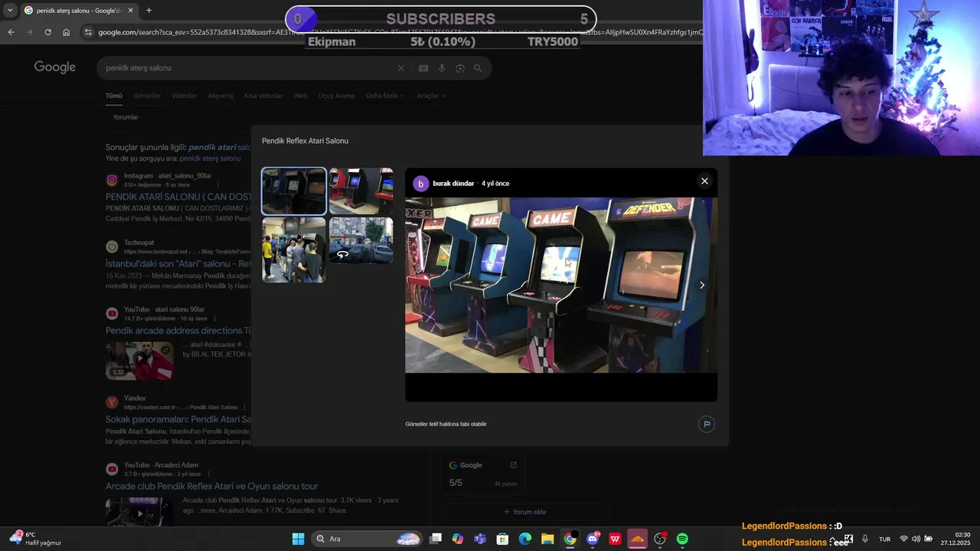
Task: Open Task View from the taskbar
Action: pos(436,539)
